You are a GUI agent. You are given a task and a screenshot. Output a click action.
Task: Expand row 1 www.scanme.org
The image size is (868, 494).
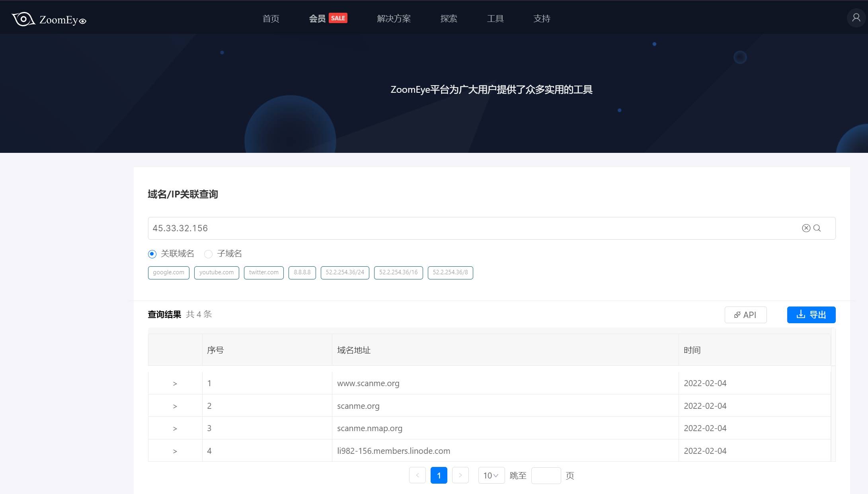point(175,384)
